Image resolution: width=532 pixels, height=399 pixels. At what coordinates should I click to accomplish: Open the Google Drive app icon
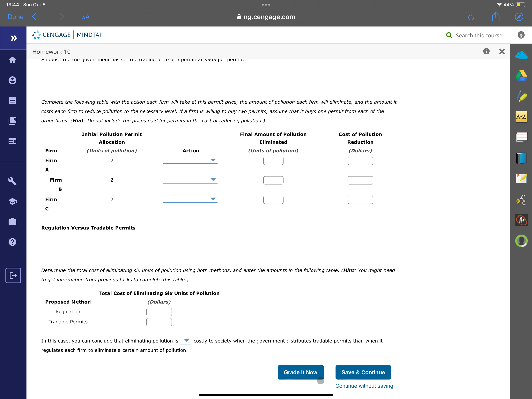521,76
